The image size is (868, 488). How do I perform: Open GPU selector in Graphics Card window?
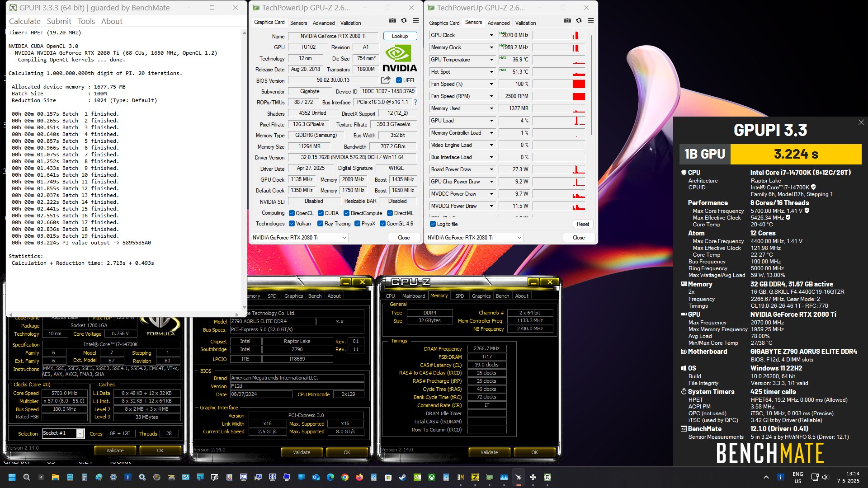click(299, 238)
